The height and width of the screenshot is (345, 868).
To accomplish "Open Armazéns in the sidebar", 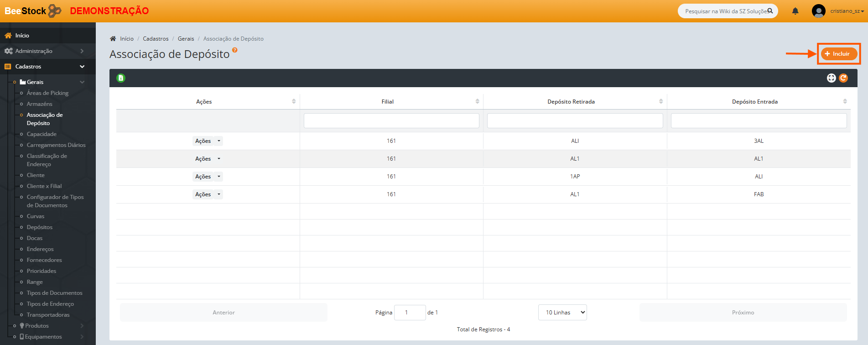I will (x=39, y=104).
